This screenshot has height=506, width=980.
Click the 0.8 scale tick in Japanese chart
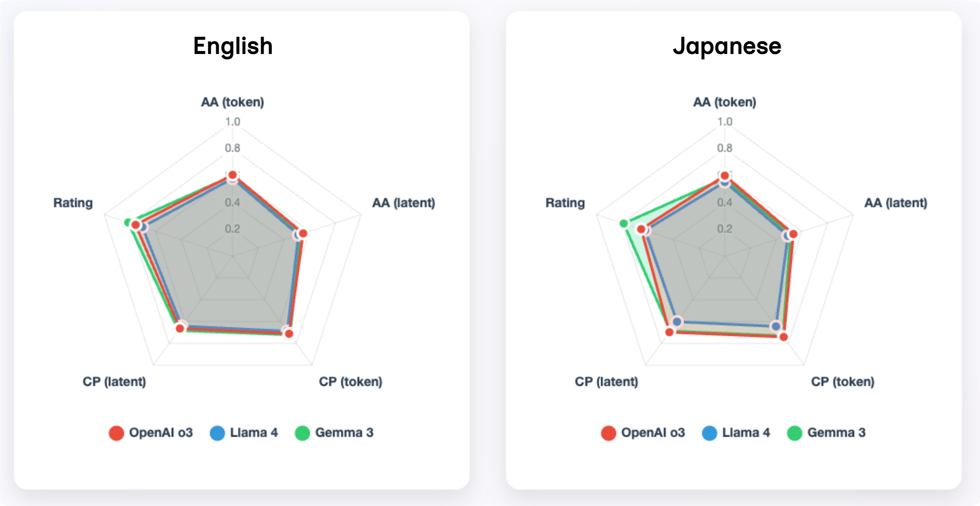pyautogui.click(x=724, y=148)
